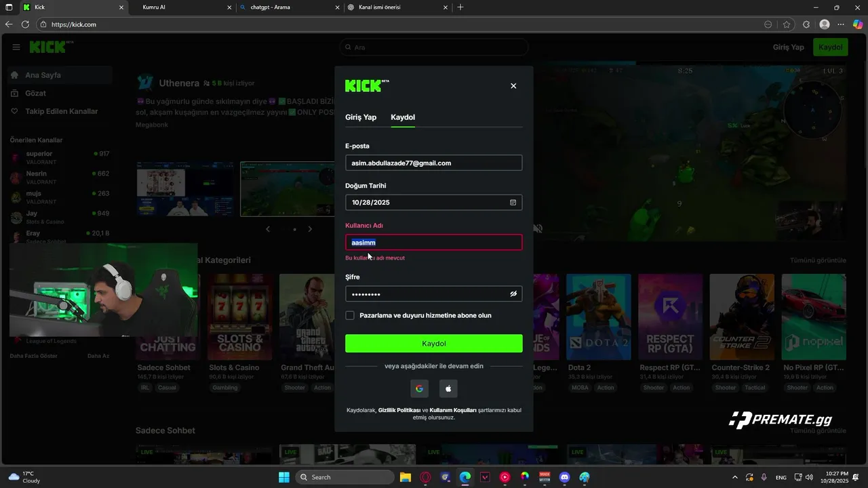Viewport: 868px width, 488px height.
Task: Click the E-posta email field
Action: (x=434, y=163)
